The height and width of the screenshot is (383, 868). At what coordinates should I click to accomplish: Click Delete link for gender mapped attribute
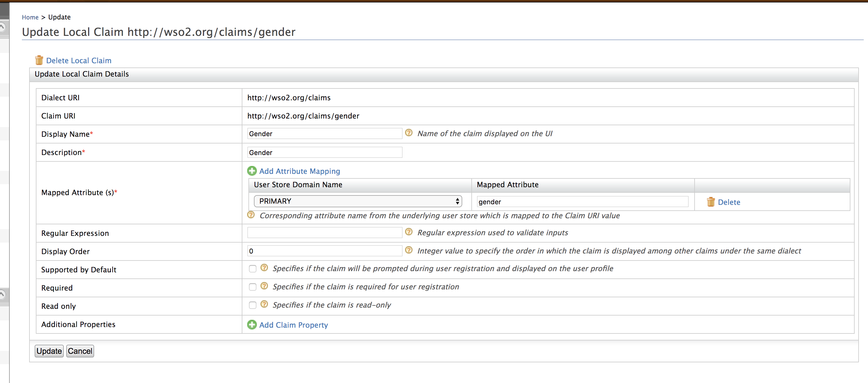(729, 202)
